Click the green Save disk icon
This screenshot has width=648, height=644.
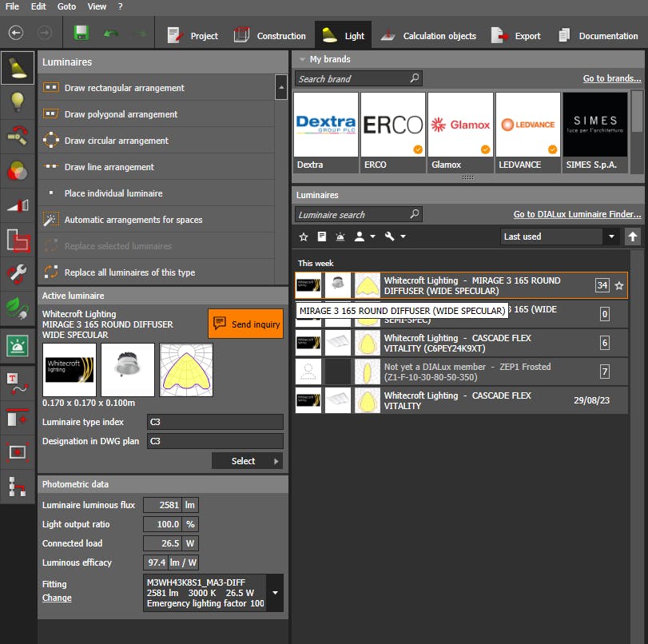point(81,34)
